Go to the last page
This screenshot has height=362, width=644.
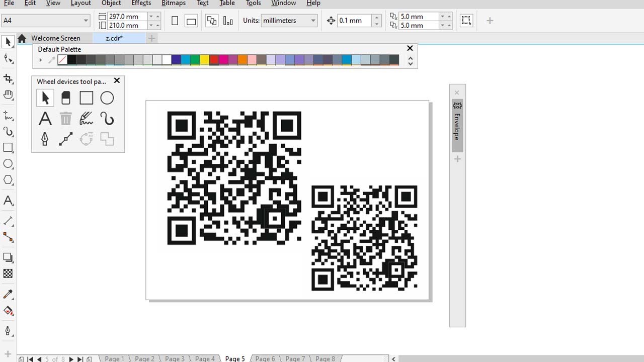[x=80, y=359]
